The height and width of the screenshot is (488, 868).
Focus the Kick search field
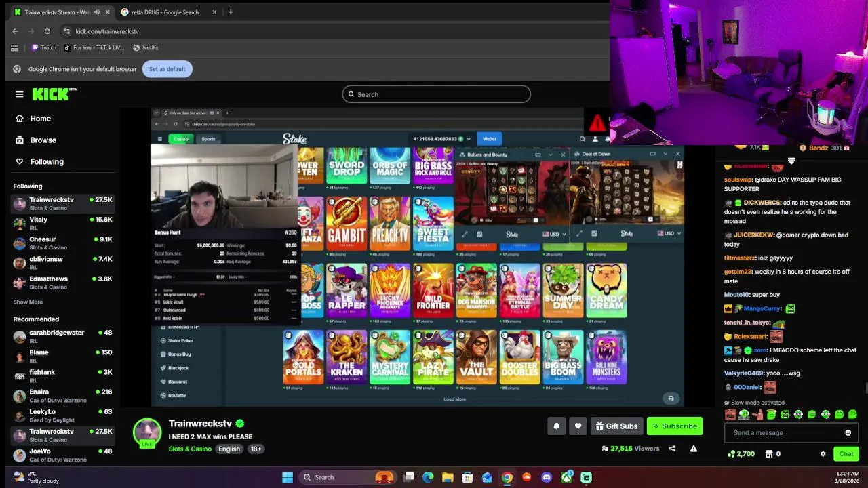436,94
